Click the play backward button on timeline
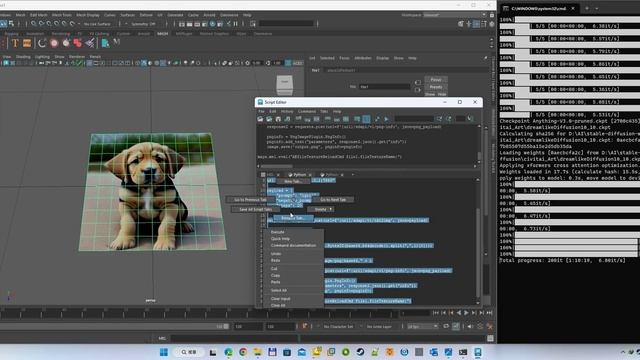 pos(459,313)
